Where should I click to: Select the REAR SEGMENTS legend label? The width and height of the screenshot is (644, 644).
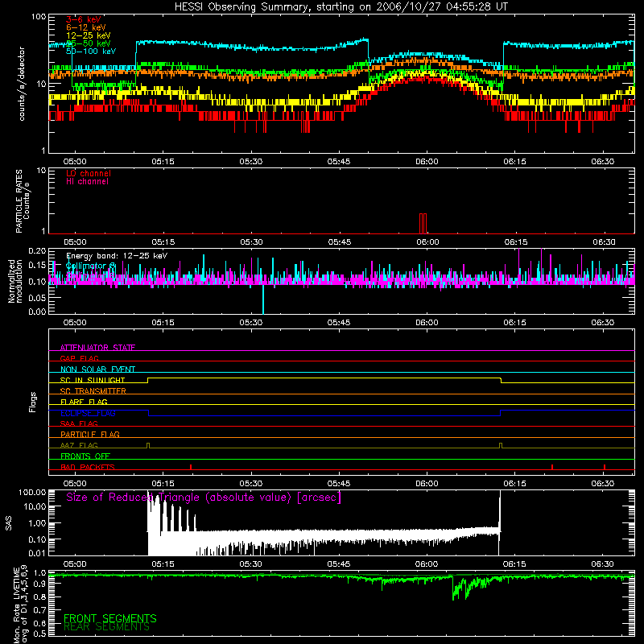coord(106,627)
